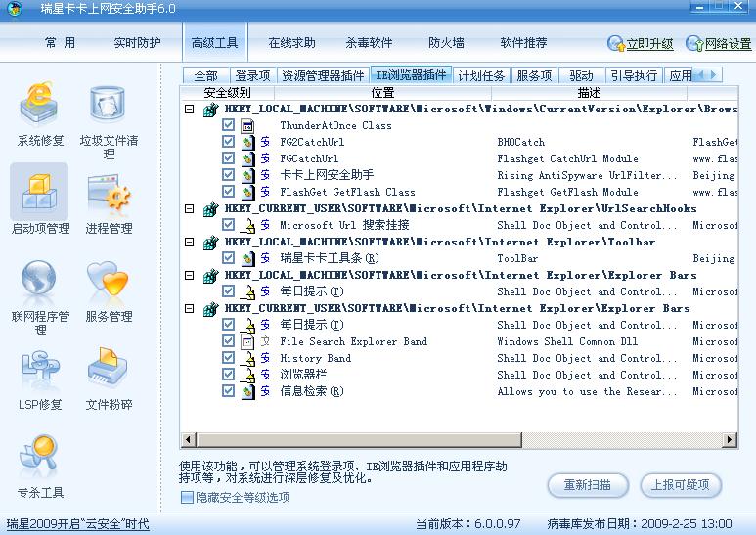756x535 pixels.
Task: Click the History Band item icon
Action: [247, 359]
